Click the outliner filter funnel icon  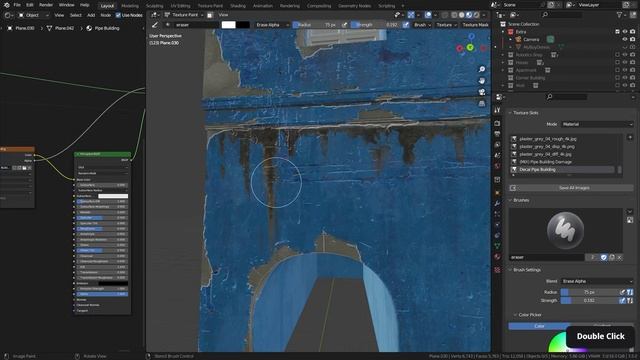pyautogui.click(x=620, y=15)
